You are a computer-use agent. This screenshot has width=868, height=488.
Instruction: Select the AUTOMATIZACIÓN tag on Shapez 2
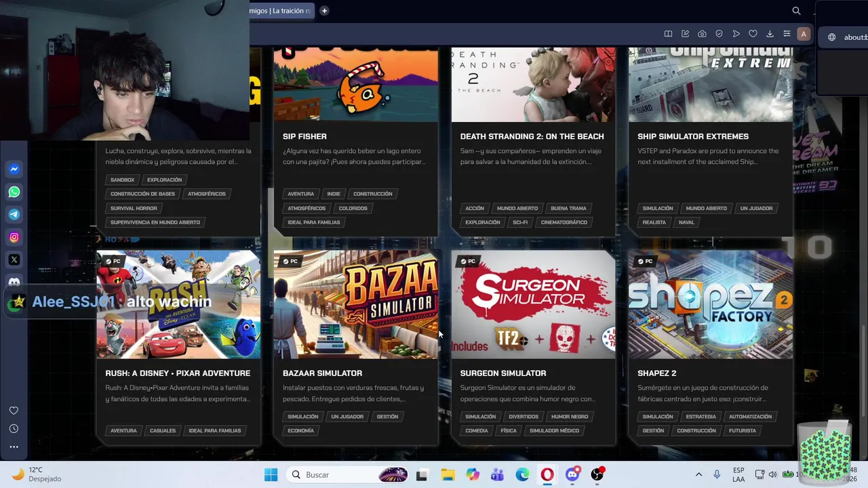pos(750,416)
